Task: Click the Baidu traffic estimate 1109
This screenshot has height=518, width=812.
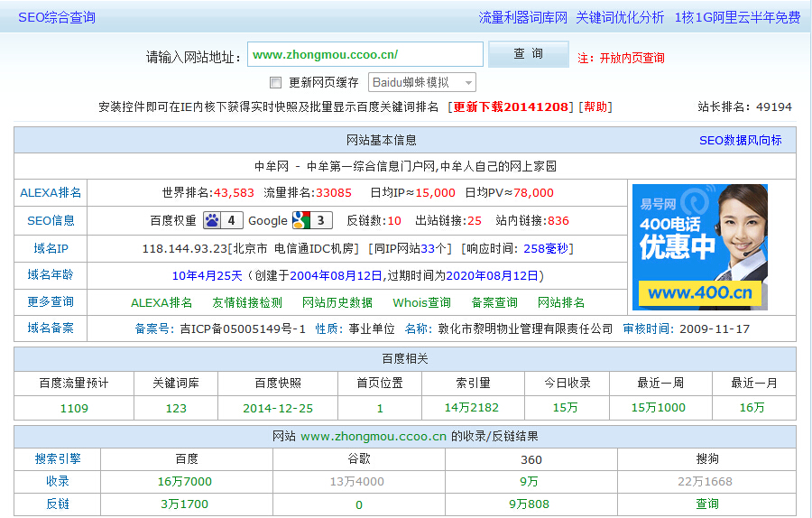Action: (x=74, y=408)
